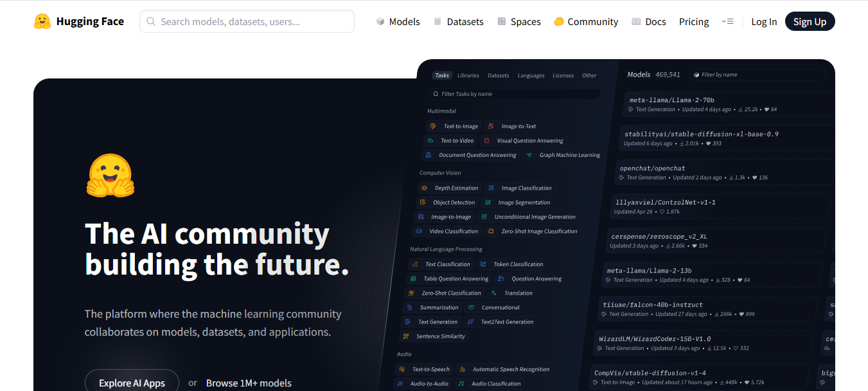Click the Filter Tasks by name field

pos(514,94)
